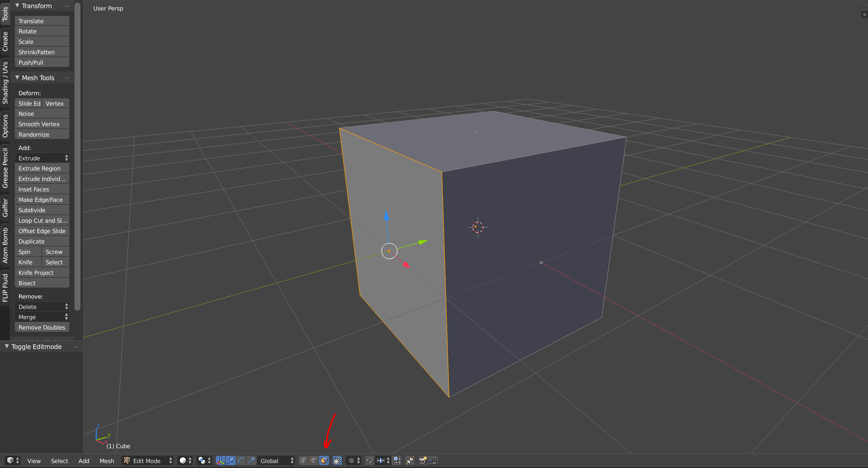The height and width of the screenshot is (468, 868).
Task: Open the Extrude dropdown menu
Action: (x=42, y=158)
